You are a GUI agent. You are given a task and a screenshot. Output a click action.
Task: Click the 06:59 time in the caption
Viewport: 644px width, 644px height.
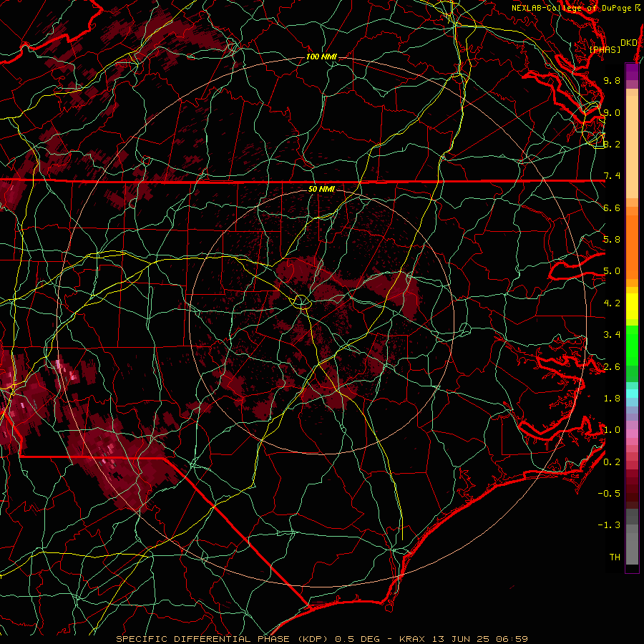pyautogui.click(x=512, y=639)
